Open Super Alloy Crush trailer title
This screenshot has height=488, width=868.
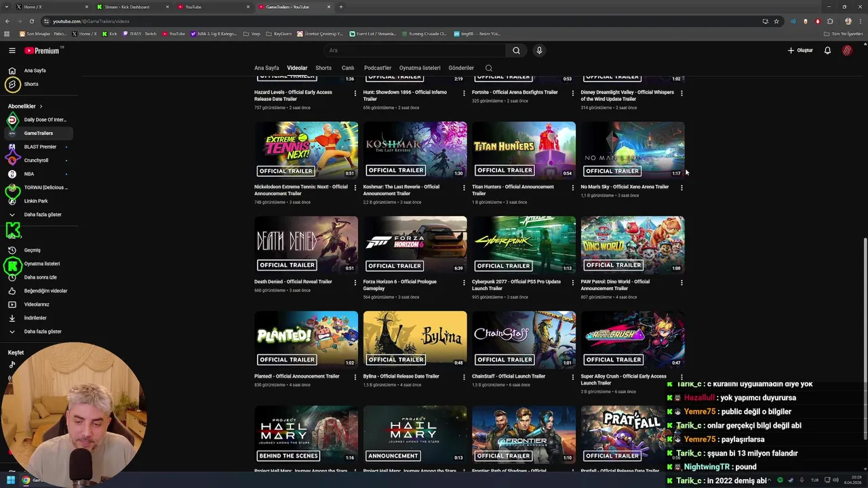tap(624, 380)
